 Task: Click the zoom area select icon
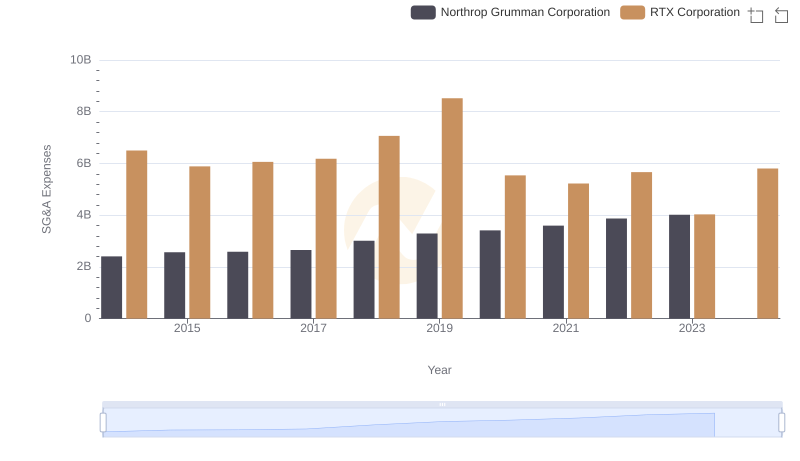(756, 15)
